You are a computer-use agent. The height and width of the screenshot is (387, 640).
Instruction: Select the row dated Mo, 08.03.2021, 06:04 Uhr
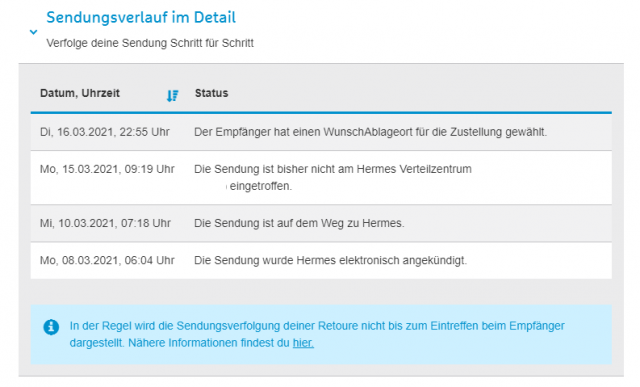pyautogui.click(x=321, y=260)
